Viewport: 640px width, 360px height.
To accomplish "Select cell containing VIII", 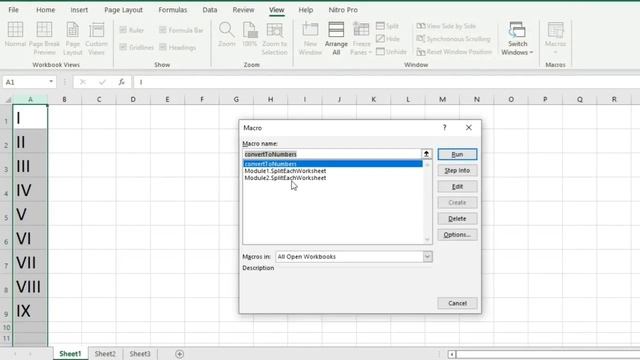I will click(x=30, y=287).
